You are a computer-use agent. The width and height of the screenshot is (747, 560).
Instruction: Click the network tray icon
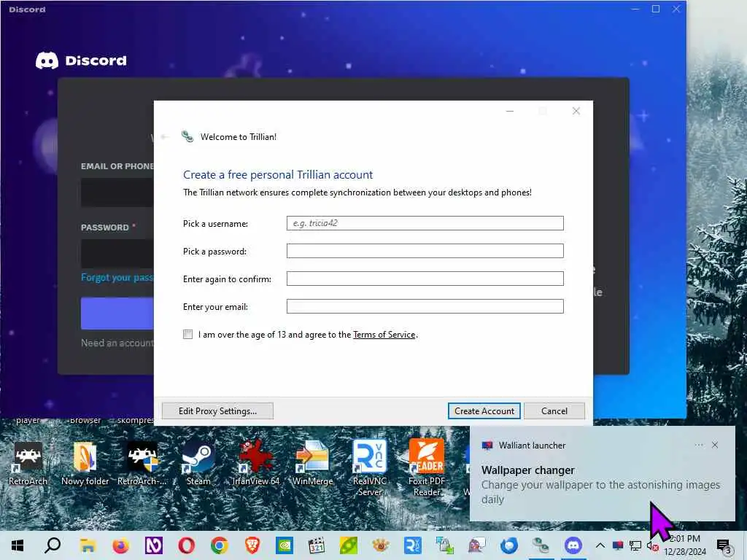(635, 545)
